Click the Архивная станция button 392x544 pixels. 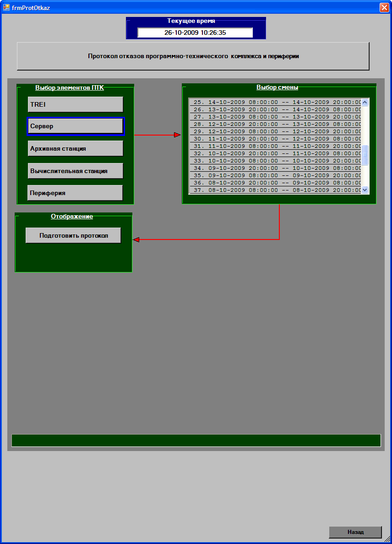[75, 148]
